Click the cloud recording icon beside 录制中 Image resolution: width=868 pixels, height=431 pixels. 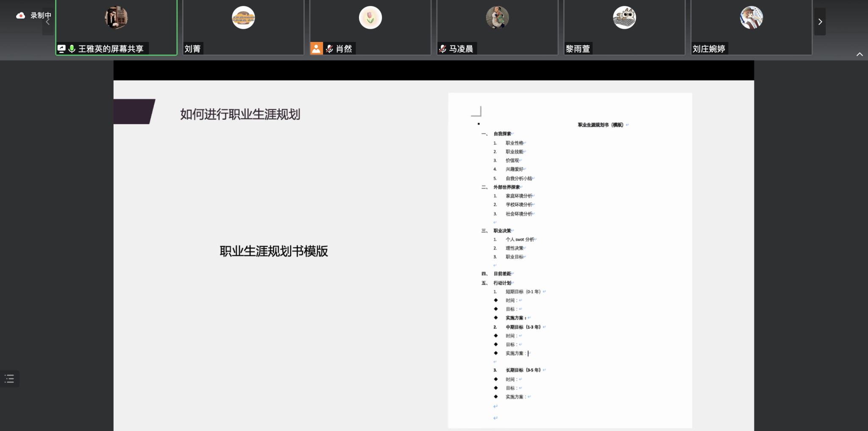coord(20,16)
